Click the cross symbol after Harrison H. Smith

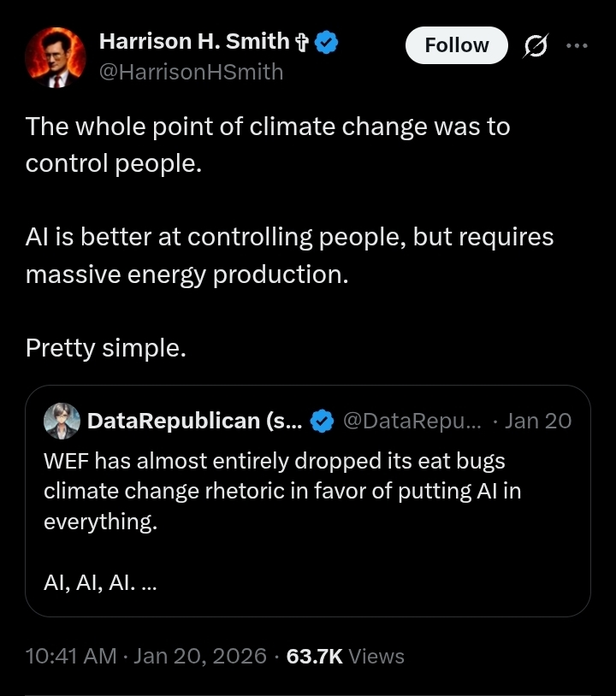pyautogui.click(x=301, y=42)
